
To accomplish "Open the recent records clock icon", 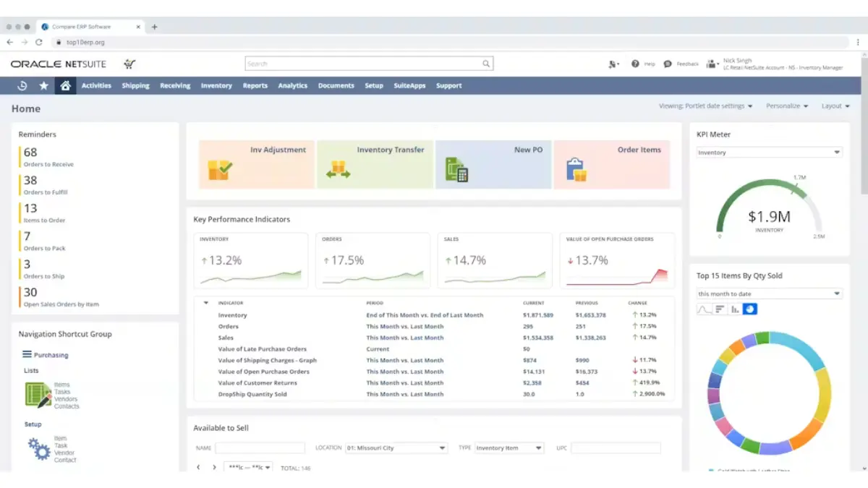I will 21,85.
